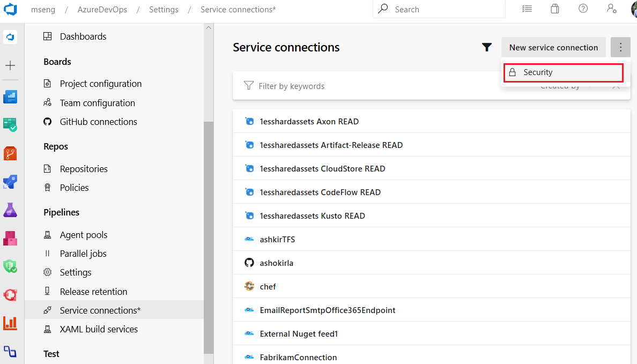Select the chef service connection
Image resolution: width=637 pixels, height=364 pixels.
[268, 287]
